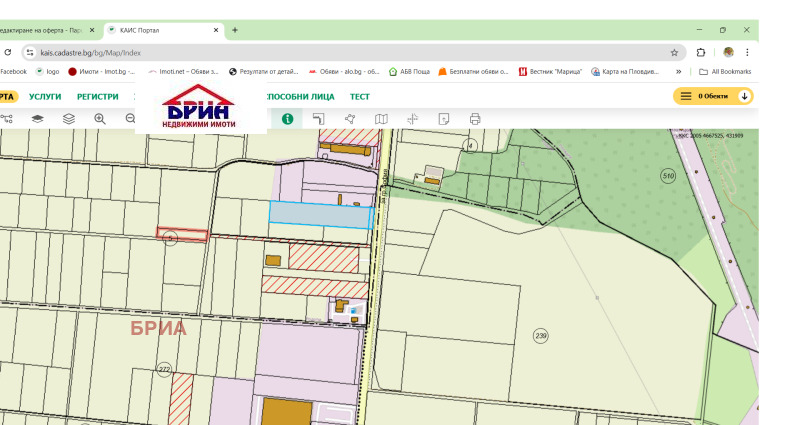
Task: Open the 0 Обекти hamburger list
Action: (x=685, y=96)
